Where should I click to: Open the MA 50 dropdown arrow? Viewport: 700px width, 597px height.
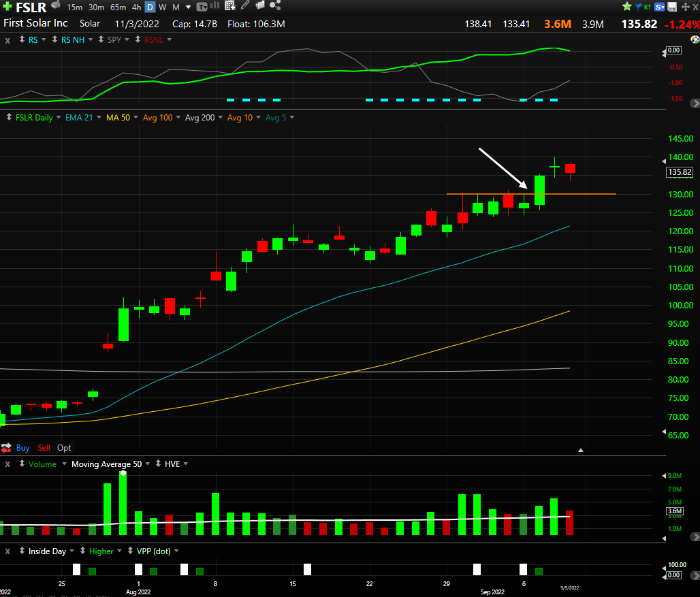click(136, 117)
